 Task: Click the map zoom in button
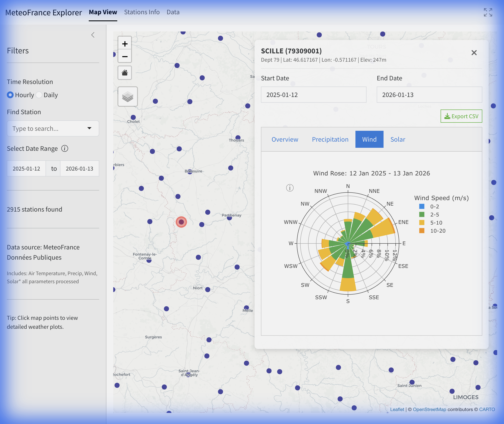point(125,44)
